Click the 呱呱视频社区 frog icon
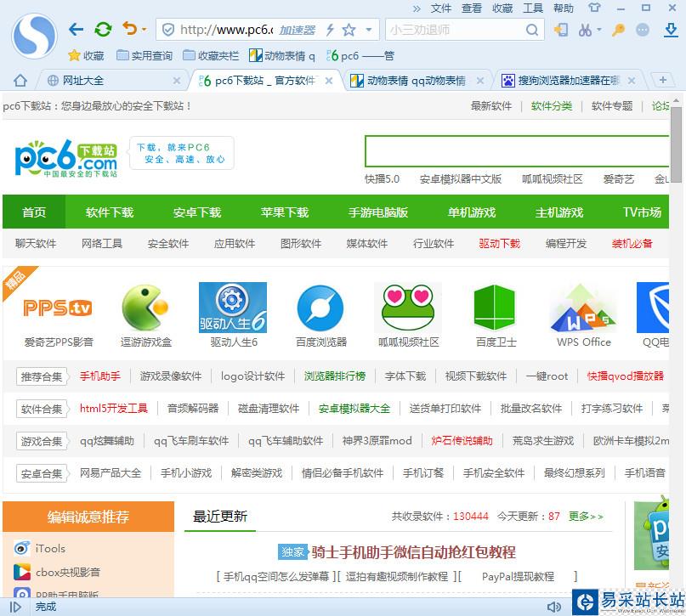Screen dimensions: 686x616 408,308
